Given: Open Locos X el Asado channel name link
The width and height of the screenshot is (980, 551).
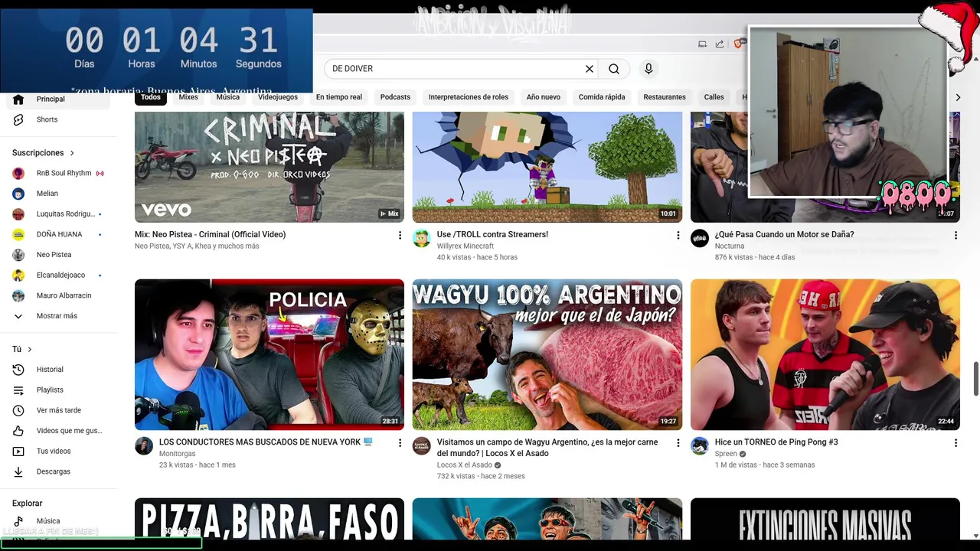Looking at the screenshot, I should pyautogui.click(x=465, y=465).
